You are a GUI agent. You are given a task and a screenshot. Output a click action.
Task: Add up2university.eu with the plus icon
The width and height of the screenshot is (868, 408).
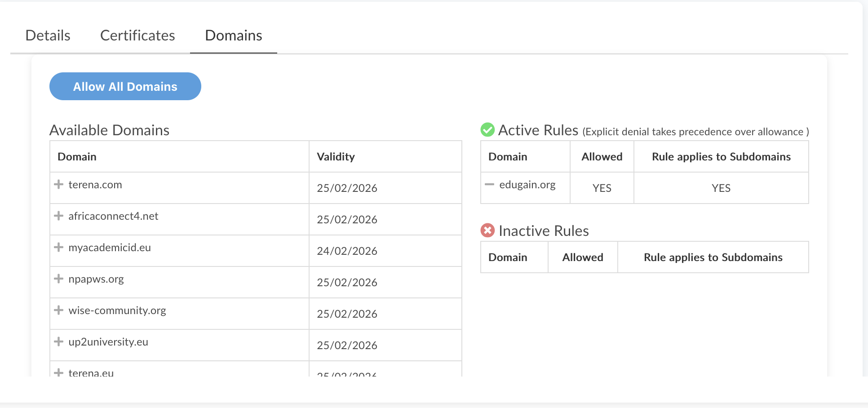pos(58,342)
